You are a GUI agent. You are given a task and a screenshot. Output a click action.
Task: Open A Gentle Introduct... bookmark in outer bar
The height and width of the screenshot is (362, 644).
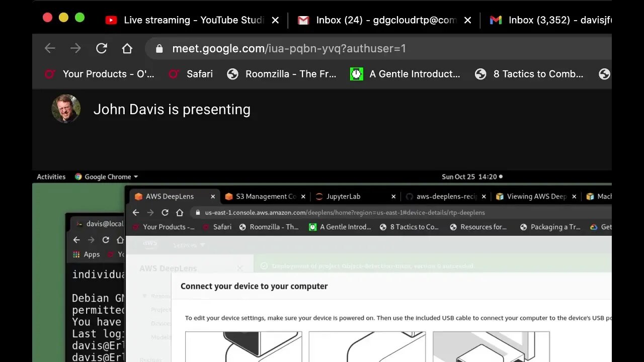406,74
